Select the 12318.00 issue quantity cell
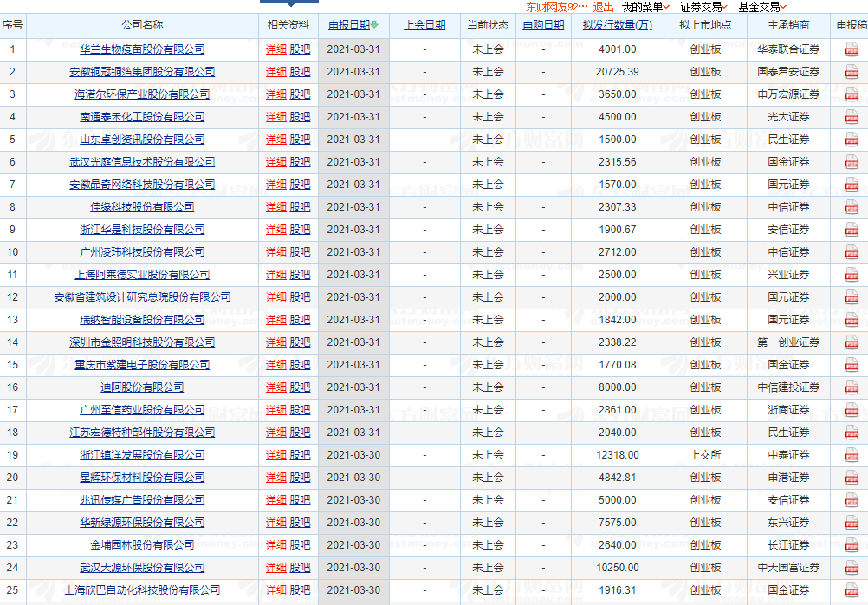 618,455
